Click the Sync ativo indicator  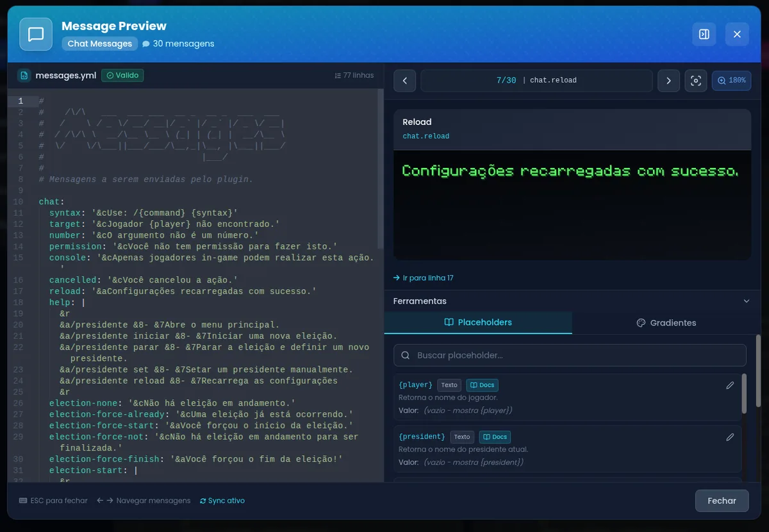point(222,501)
